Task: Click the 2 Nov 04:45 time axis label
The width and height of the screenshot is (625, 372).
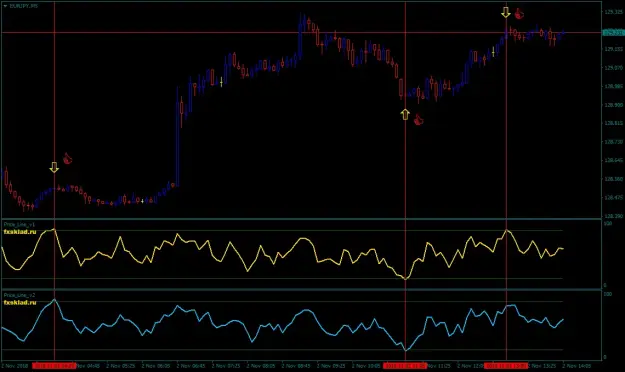Action: [88, 366]
